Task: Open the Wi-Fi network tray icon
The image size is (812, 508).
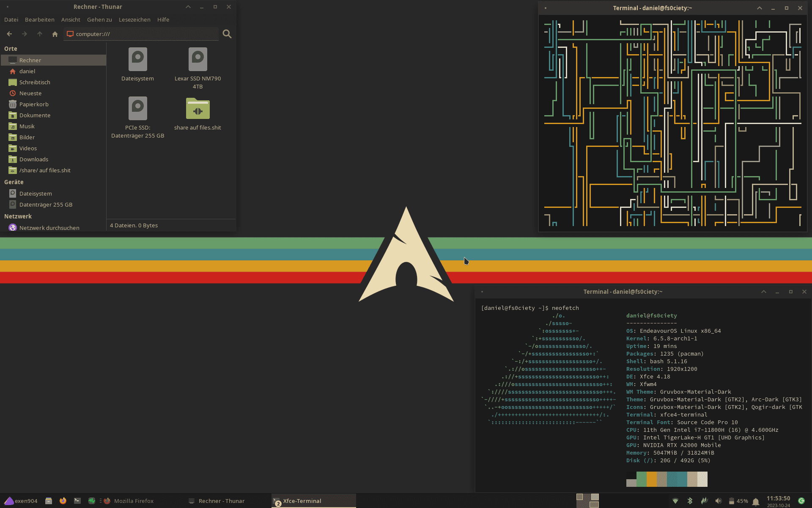Action: coord(675,501)
